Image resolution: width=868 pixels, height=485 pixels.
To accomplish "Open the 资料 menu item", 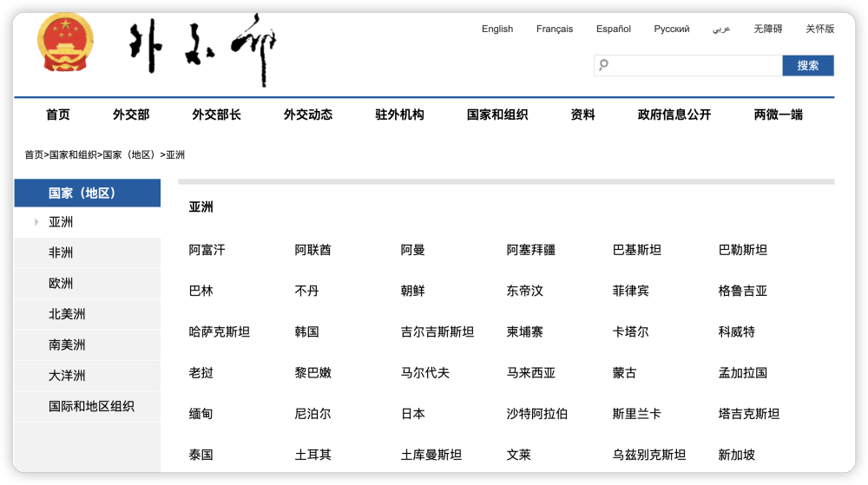I will (x=583, y=115).
